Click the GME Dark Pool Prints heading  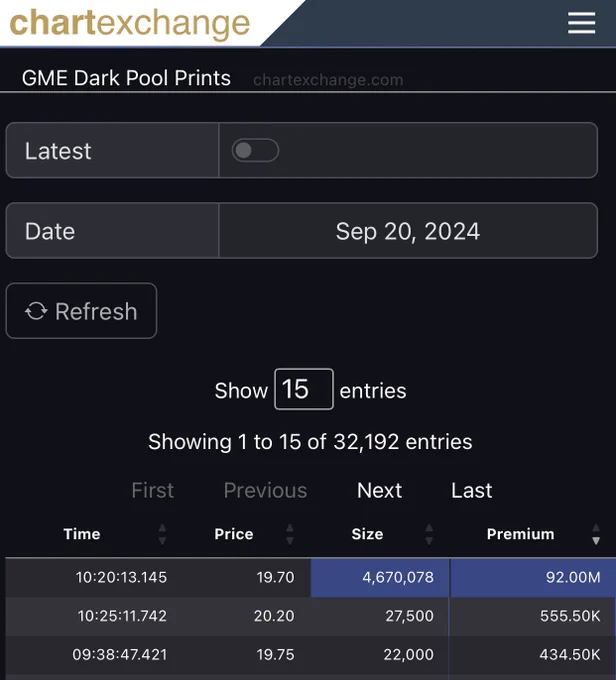click(x=126, y=78)
